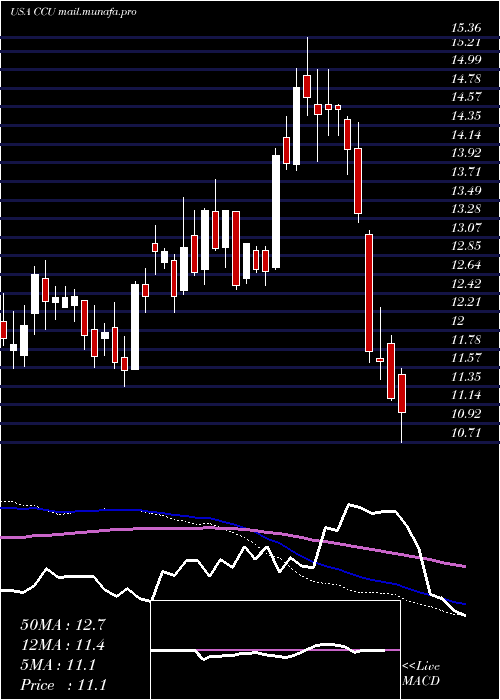Click the highest candle with wick reaching 15.36
Screen dimensions: 500x700
point(307,76)
